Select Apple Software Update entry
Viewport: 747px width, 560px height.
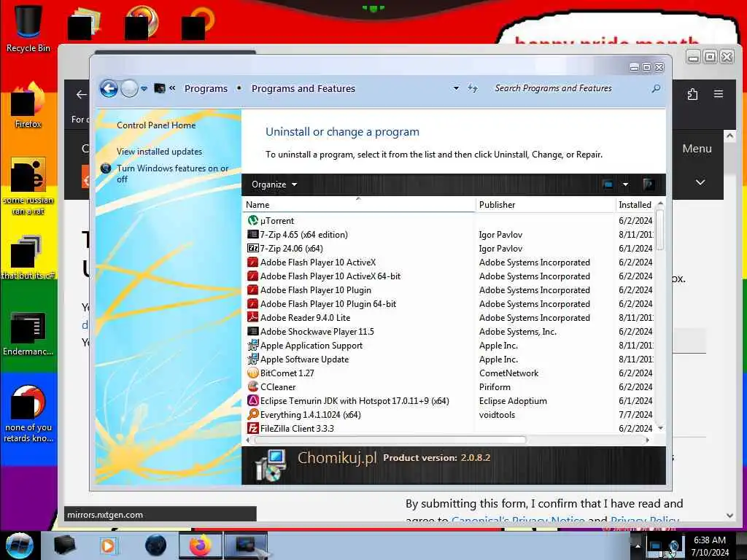(304, 359)
